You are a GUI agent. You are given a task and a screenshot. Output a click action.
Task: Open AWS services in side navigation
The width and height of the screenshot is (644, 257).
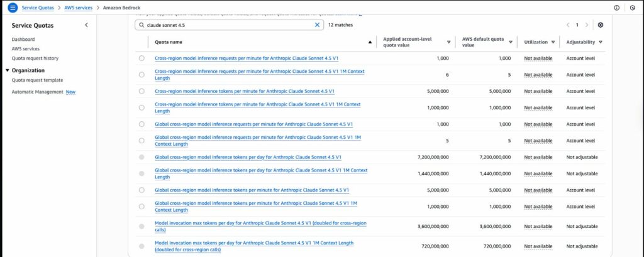25,49
